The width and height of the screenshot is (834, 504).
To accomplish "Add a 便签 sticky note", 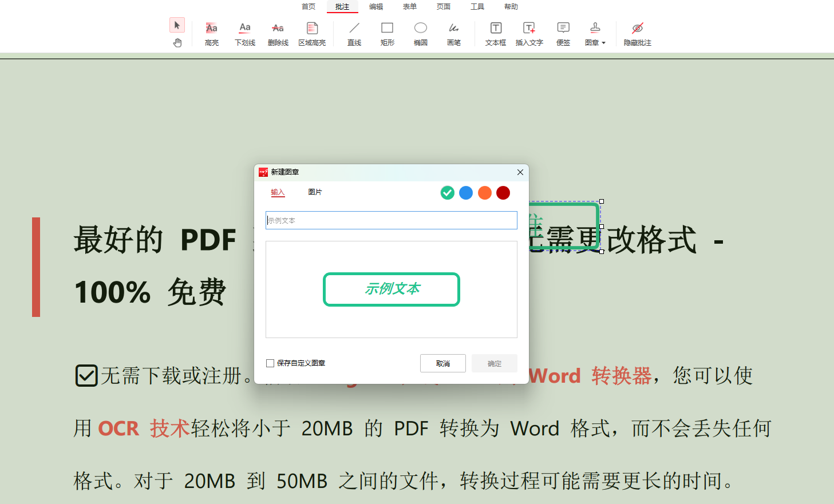I will point(563,34).
